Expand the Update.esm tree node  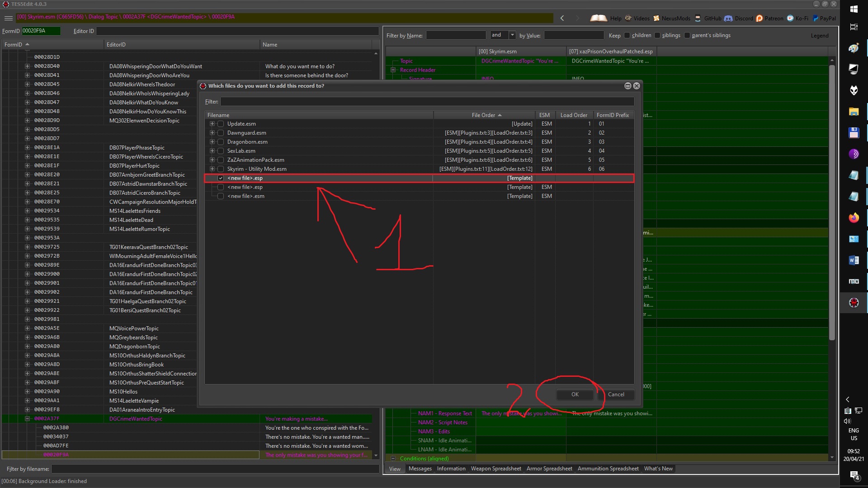pyautogui.click(x=212, y=124)
